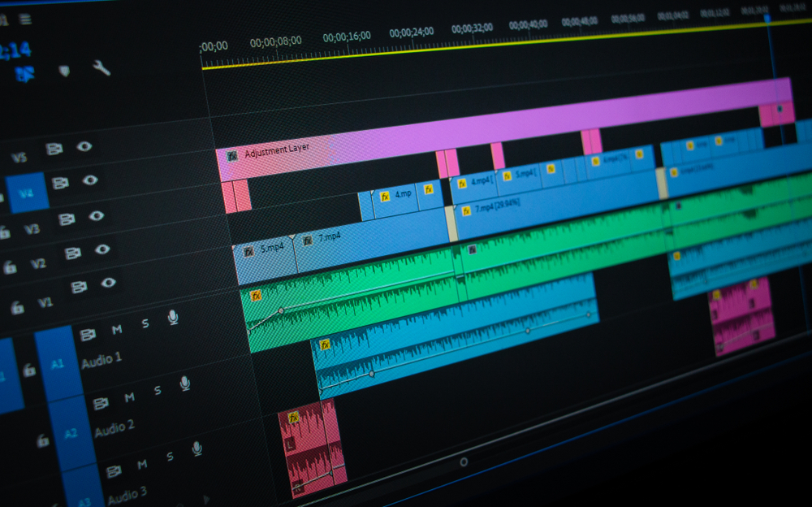Screen dimensions: 812x507
Task: Click the microphone icon on Audio 2
Action: (185, 383)
